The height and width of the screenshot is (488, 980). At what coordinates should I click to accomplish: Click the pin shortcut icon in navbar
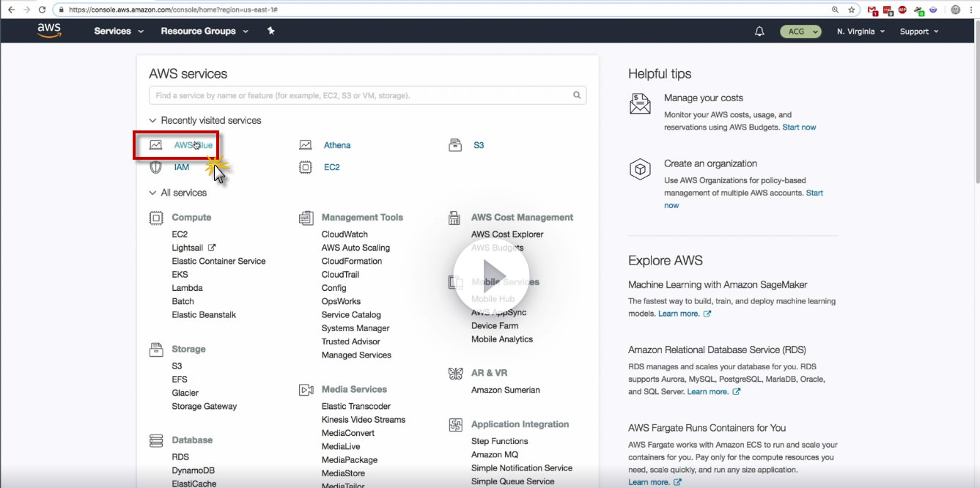pyautogui.click(x=271, y=31)
